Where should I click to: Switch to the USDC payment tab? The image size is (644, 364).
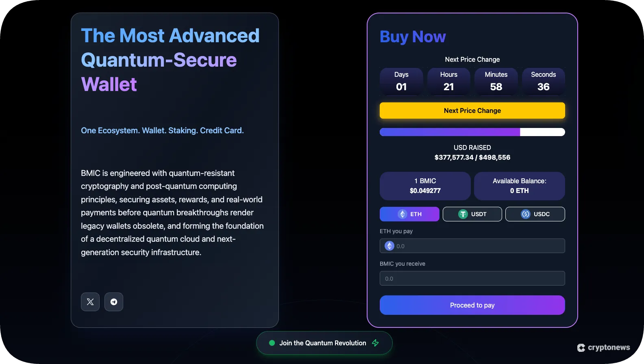pyautogui.click(x=535, y=214)
